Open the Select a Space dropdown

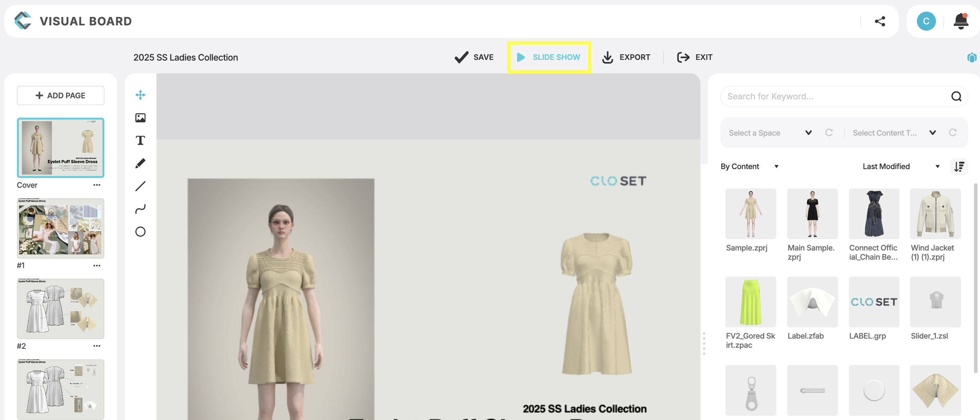point(770,132)
